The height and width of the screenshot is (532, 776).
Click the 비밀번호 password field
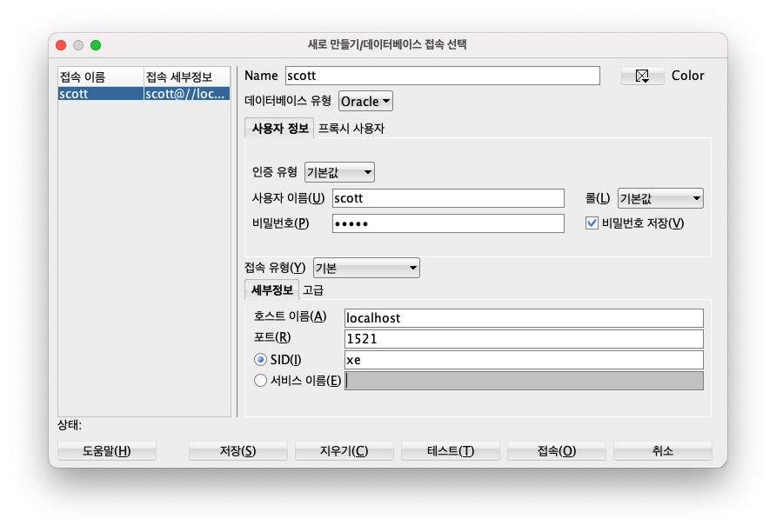click(x=448, y=223)
